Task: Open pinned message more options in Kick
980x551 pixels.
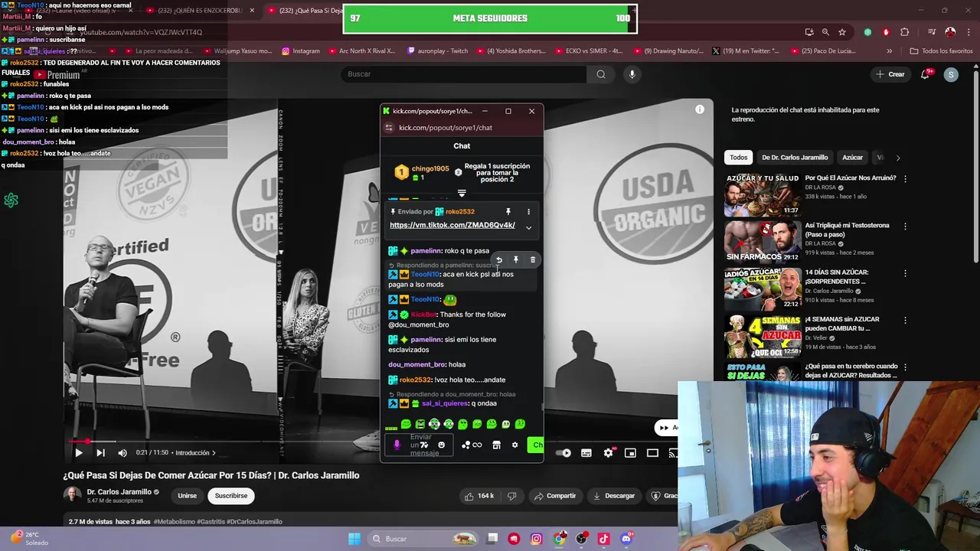Action: pyautogui.click(x=528, y=212)
